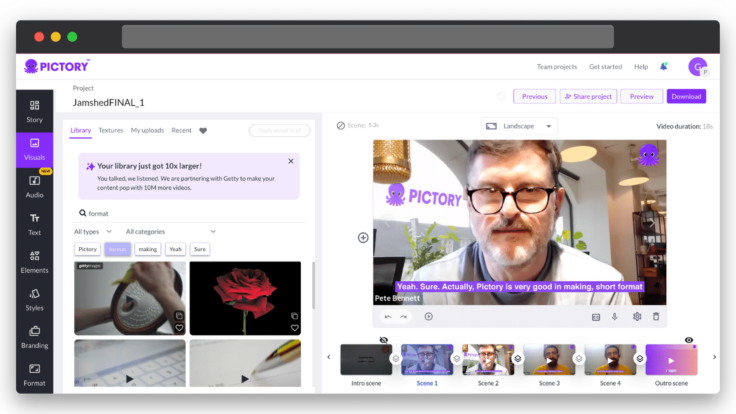This screenshot has height=414, width=736.
Task: Toggle the scene disable icon near Scene label
Action: tap(341, 125)
